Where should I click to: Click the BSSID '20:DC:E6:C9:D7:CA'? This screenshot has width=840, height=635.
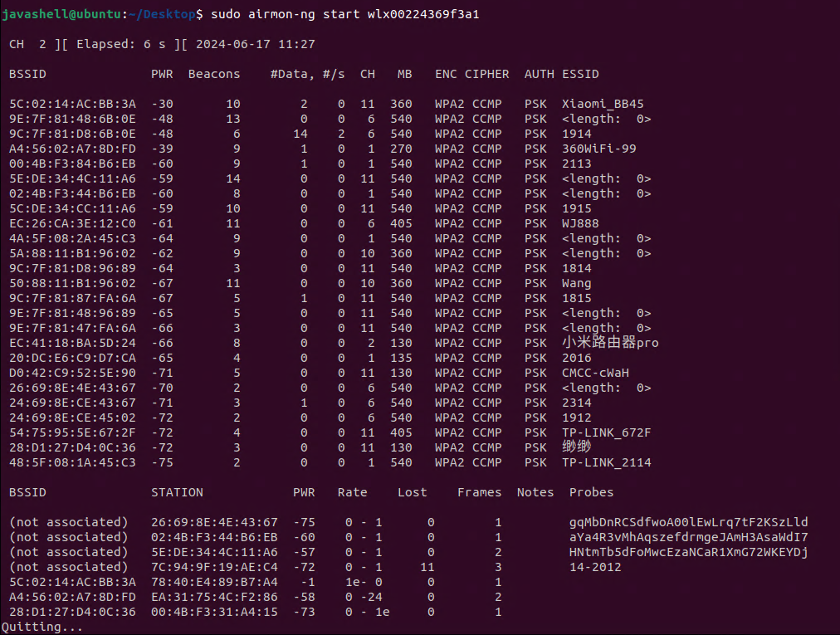72,358
